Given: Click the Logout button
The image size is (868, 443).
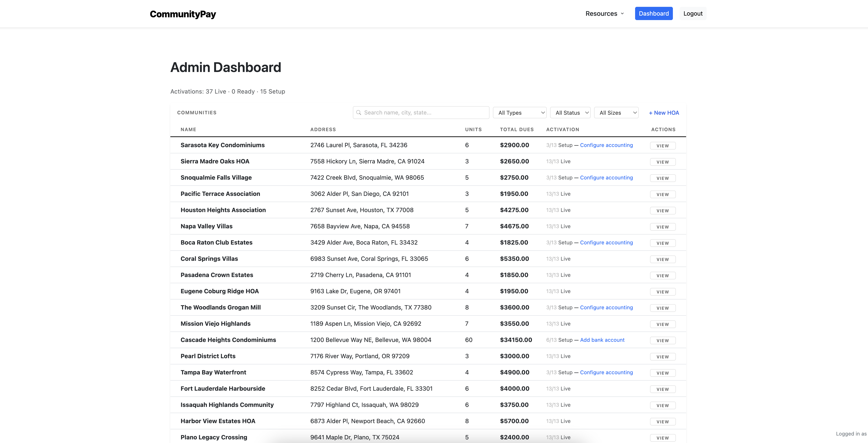Looking at the screenshot, I should point(693,13).
